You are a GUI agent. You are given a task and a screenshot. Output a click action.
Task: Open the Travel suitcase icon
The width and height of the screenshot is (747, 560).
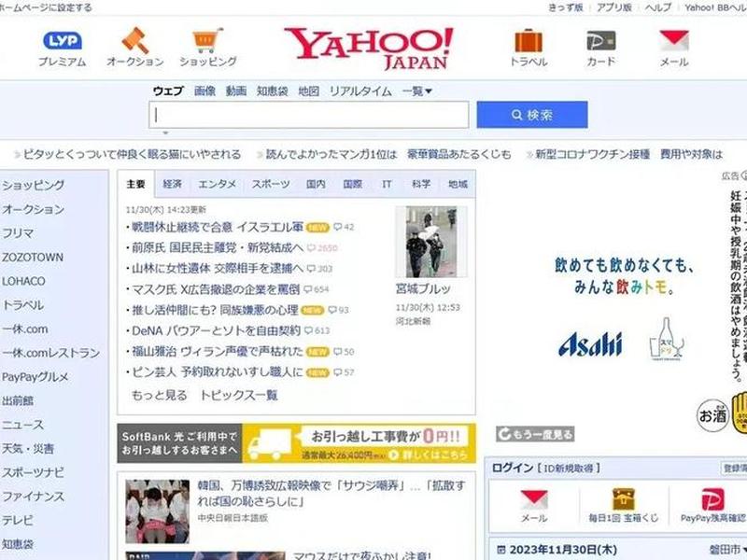pos(529,41)
